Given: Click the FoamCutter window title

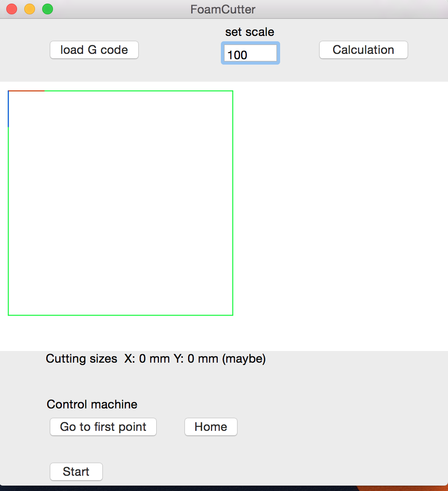Looking at the screenshot, I should [223, 9].
